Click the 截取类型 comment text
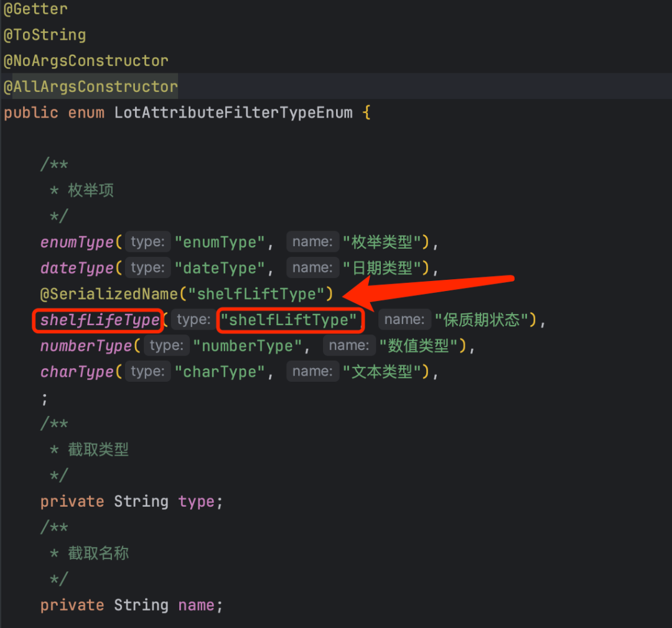Image resolution: width=672 pixels, height=628 pixels. pyautogui.click(x=98, y=450)
